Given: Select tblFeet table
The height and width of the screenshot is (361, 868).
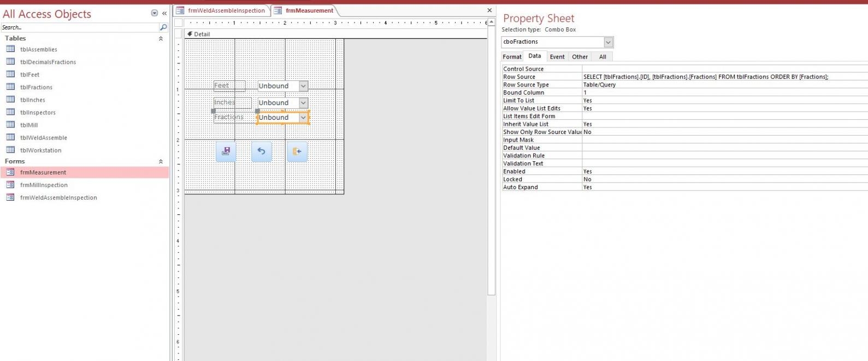Looking at the screenshot, I should pos(29,74).
